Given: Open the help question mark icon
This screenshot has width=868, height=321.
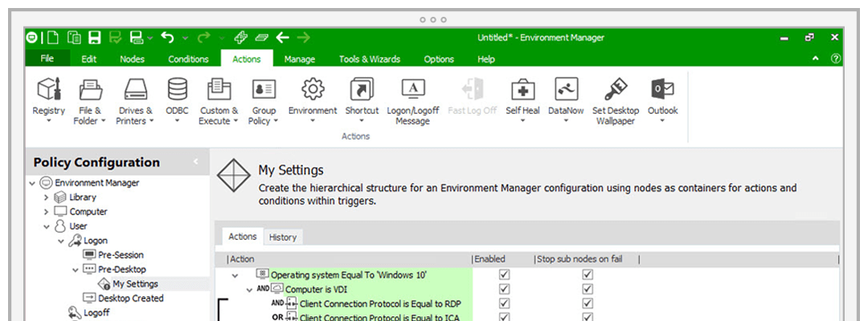Looking at the screenshot, I should point(836,59).
